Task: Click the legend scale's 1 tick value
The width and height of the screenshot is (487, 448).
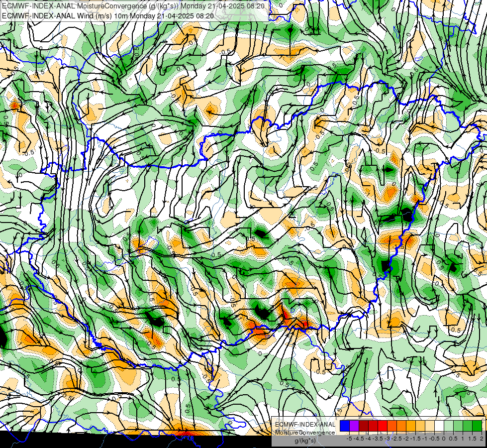Action: [463, 439]
